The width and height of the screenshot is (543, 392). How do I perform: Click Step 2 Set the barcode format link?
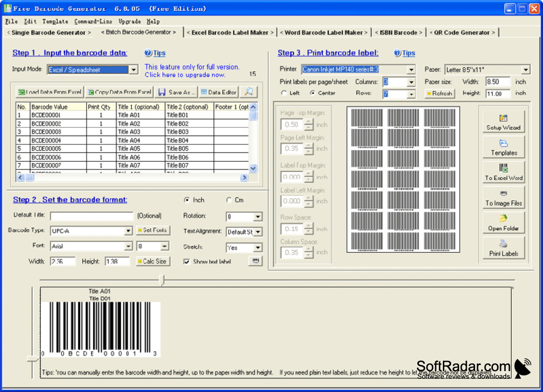pos(70,200)
